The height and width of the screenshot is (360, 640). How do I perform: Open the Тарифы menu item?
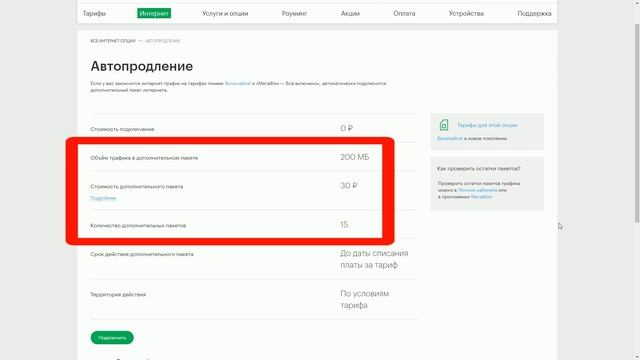coord(94,13)
